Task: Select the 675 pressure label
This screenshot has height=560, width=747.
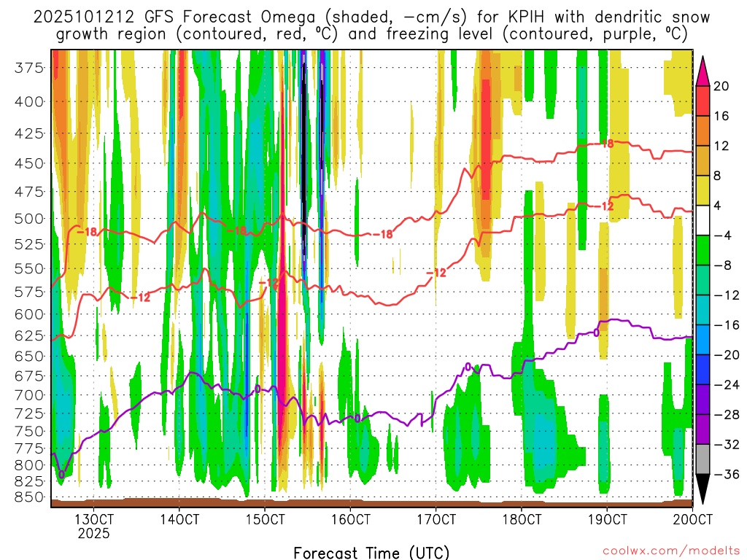Action: click(28, 376)
